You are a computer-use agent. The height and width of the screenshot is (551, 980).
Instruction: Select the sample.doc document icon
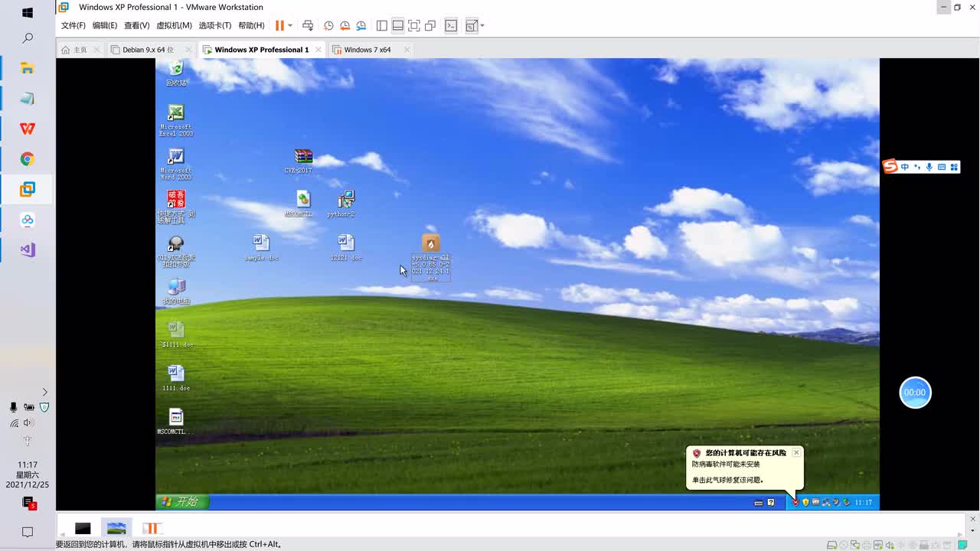(x=261, y=247)
